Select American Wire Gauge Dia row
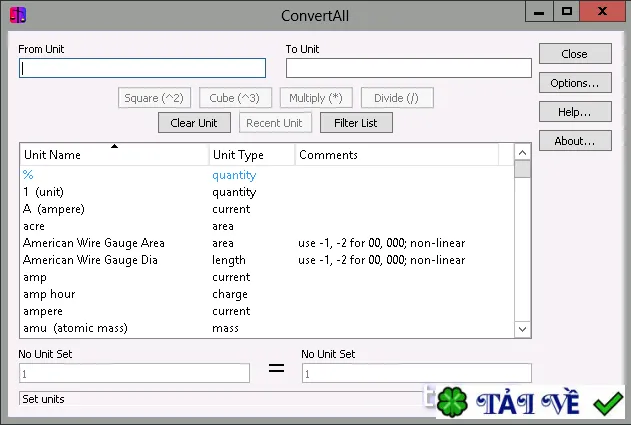The image size is (631, 425). pyautogui.click(x=267, y=260)
